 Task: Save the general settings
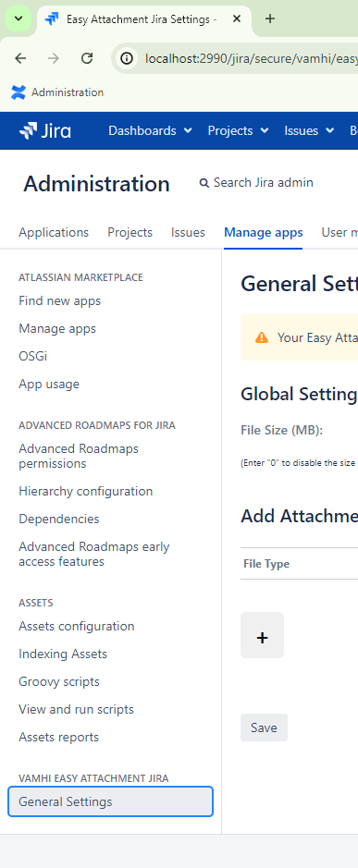tap(264, 727)
